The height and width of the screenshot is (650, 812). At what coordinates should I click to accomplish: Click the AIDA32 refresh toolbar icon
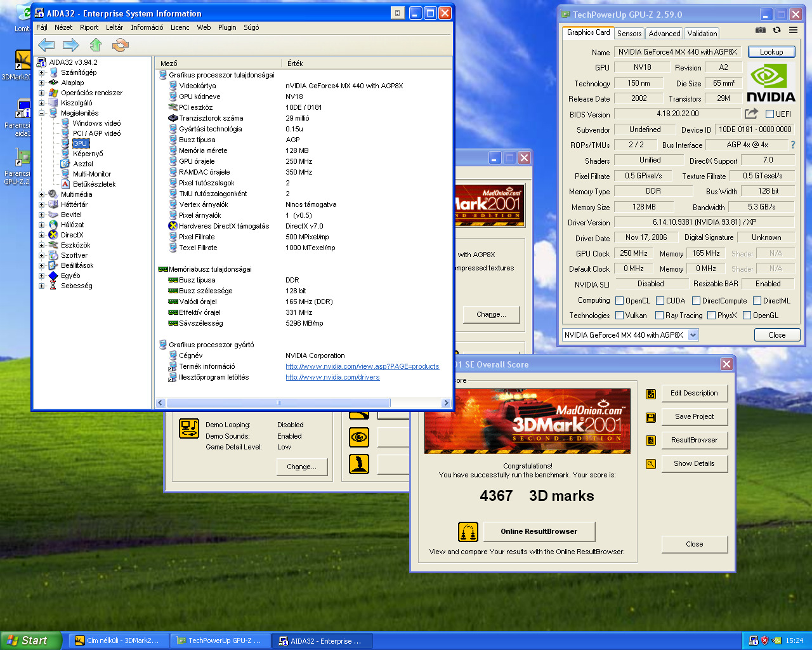[120, 44]
